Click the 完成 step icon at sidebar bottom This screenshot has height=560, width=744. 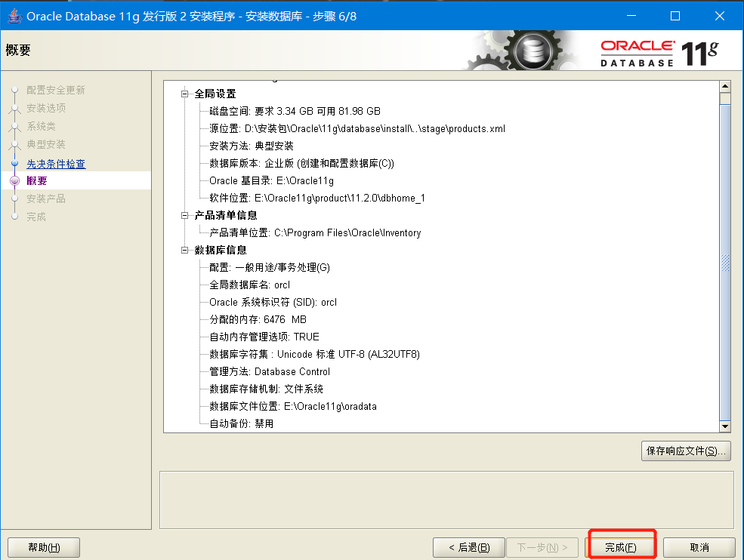pos(16,217)
